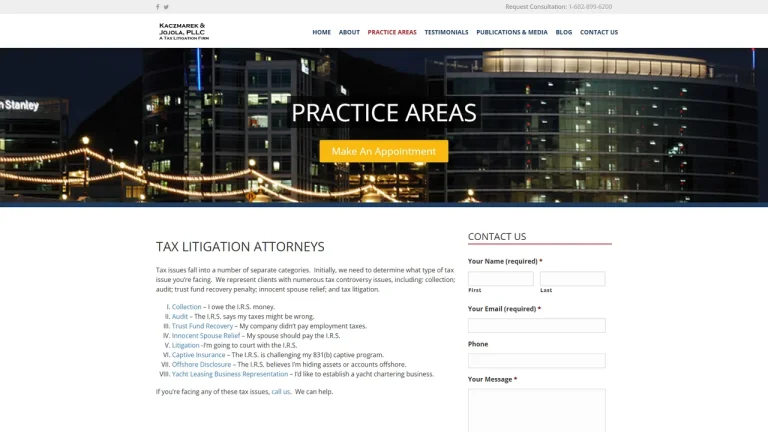Click the 'Your Message' label

[x=490, y=379]
